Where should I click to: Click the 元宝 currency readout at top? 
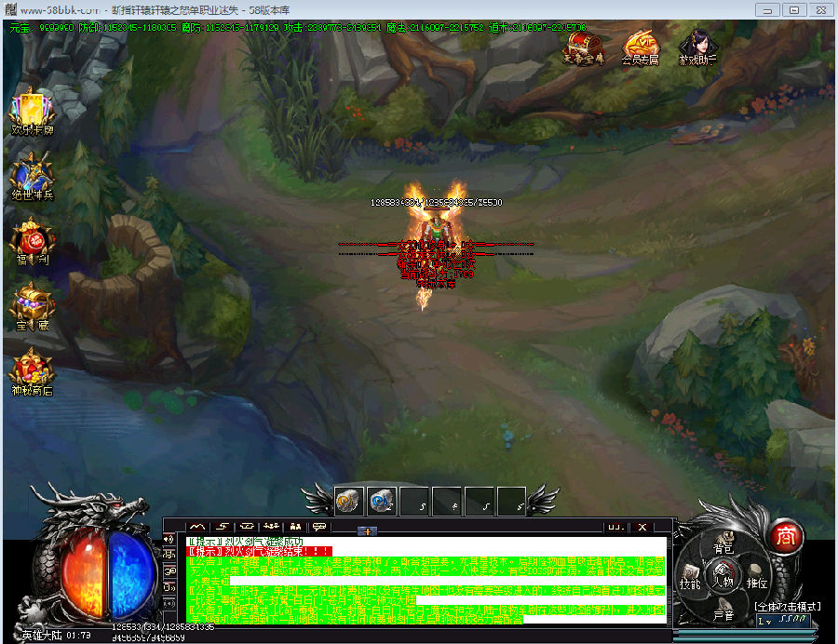[x=42, y=27]
